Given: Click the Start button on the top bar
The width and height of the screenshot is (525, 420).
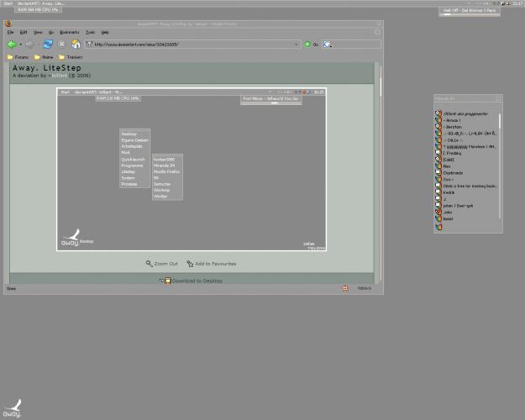Looking at the screenshot, I should coord(7,3).
